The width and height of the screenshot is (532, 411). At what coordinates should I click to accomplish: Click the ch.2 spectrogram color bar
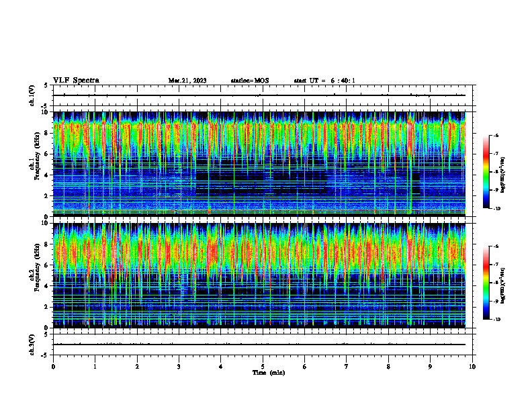pyautogui.click(x=486, y=283)
